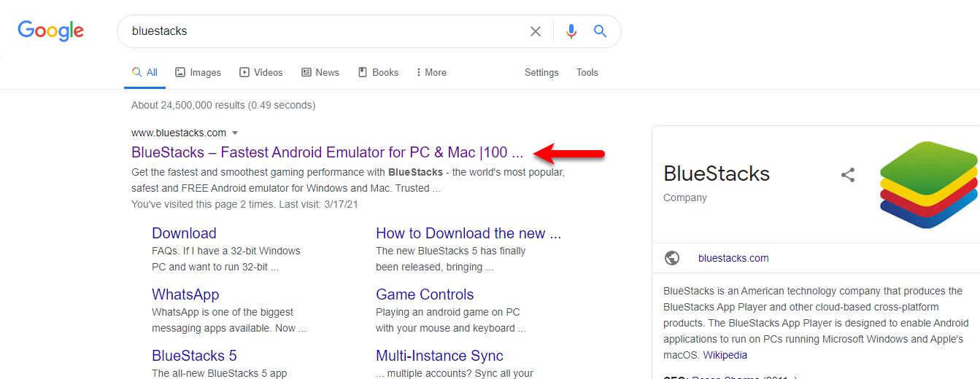The height and width of the screenshot is (379, 980).
Task: Visit bluestacks.com from knowledge panel
Action: pos(733,258)
